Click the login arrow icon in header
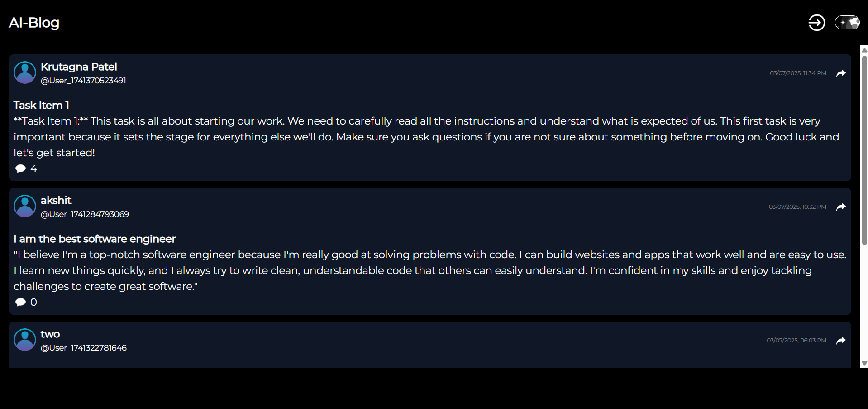The height and width of the screenshot is (409, 868). point(816,23)
